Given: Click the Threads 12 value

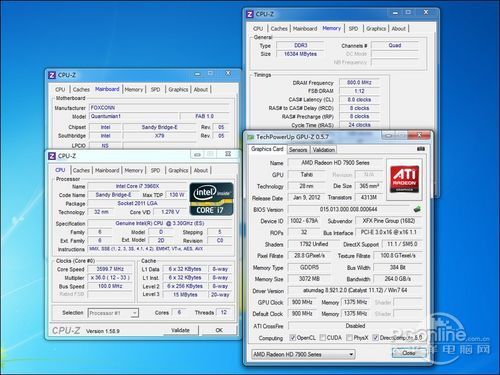Looking at the screenshot, I should tap(224, 312).
